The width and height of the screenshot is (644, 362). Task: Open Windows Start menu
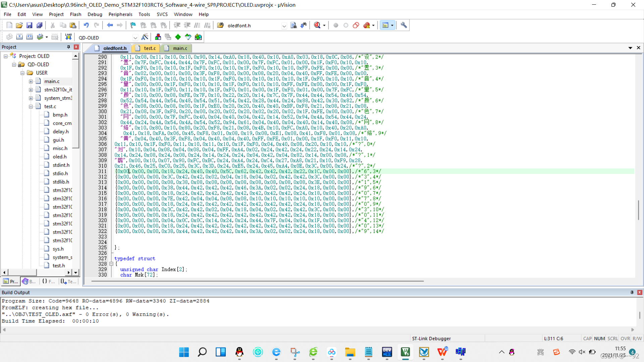(x=184, y=352)
